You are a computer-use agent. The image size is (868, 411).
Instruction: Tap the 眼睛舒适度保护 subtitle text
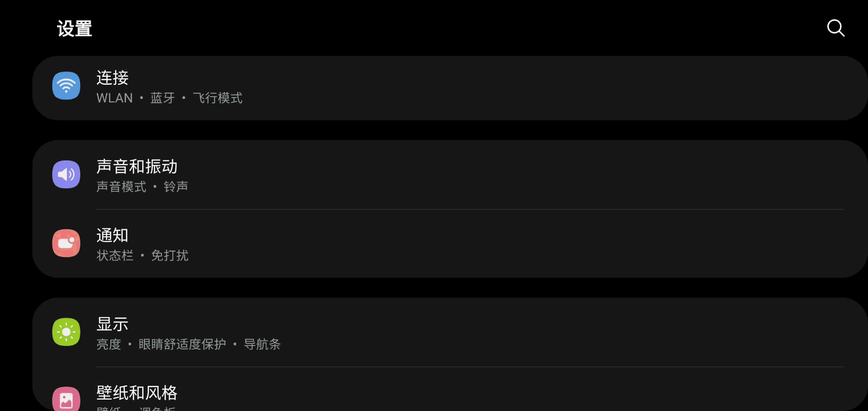click(182, 344)
